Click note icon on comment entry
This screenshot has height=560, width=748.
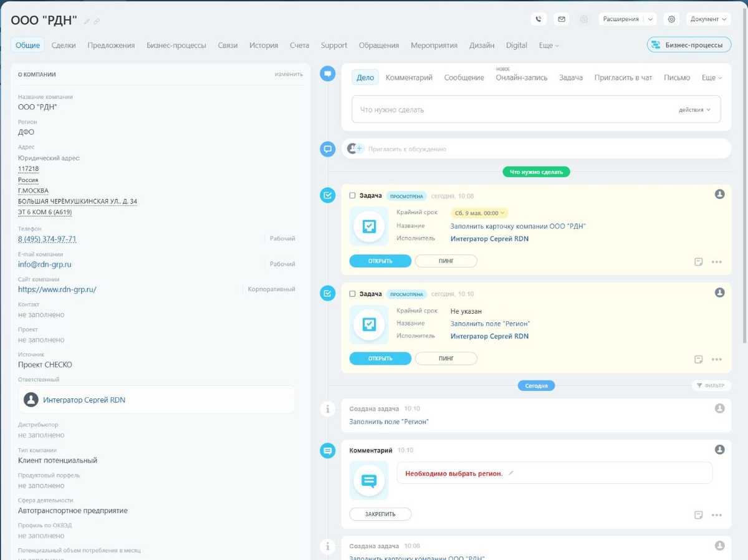(699, 515)
